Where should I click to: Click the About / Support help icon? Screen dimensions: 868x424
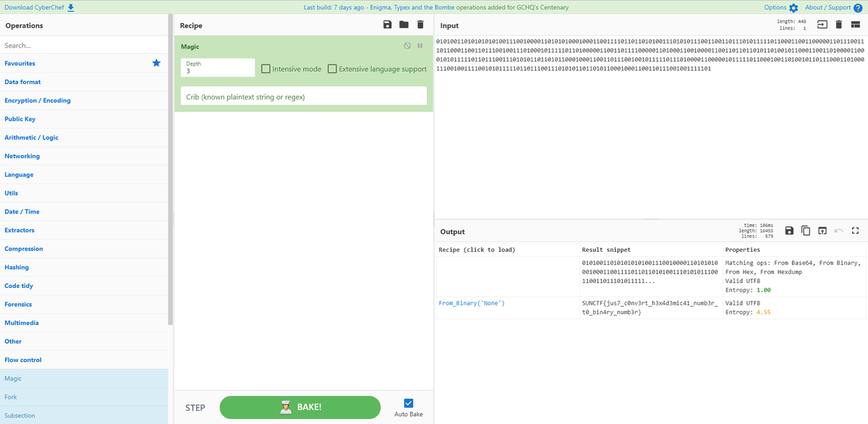tap(858, 8)
